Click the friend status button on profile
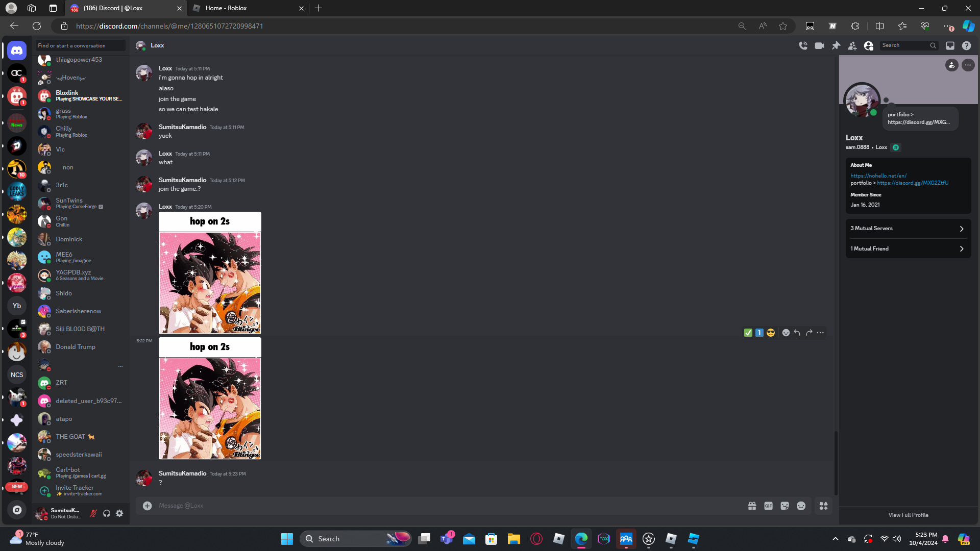Screen dimensions: 980x551 point(951,65)
